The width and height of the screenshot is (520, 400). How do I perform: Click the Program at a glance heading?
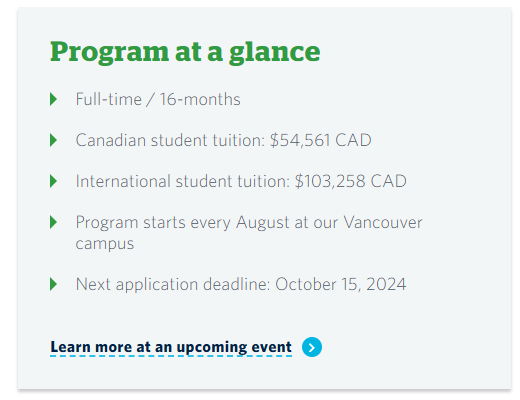(x=185, y=52)
